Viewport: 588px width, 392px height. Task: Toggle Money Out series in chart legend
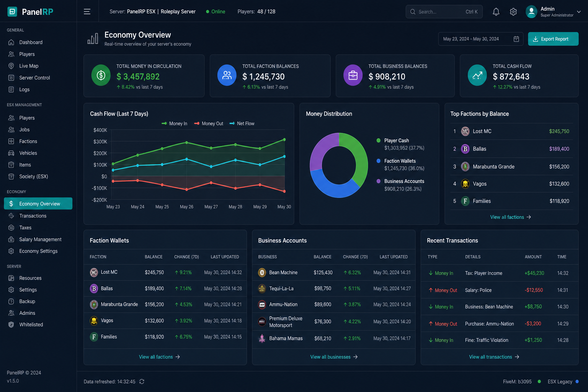point(209,124)
